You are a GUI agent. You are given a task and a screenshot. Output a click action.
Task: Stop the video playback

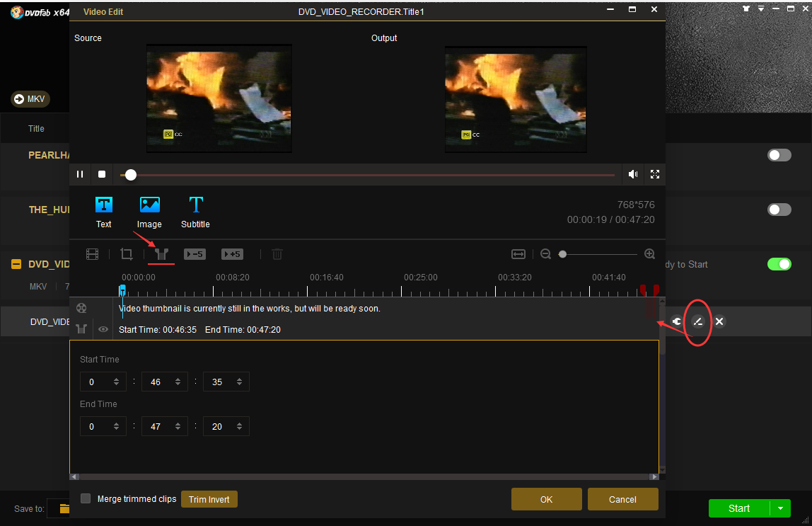[x=102, y=174]
